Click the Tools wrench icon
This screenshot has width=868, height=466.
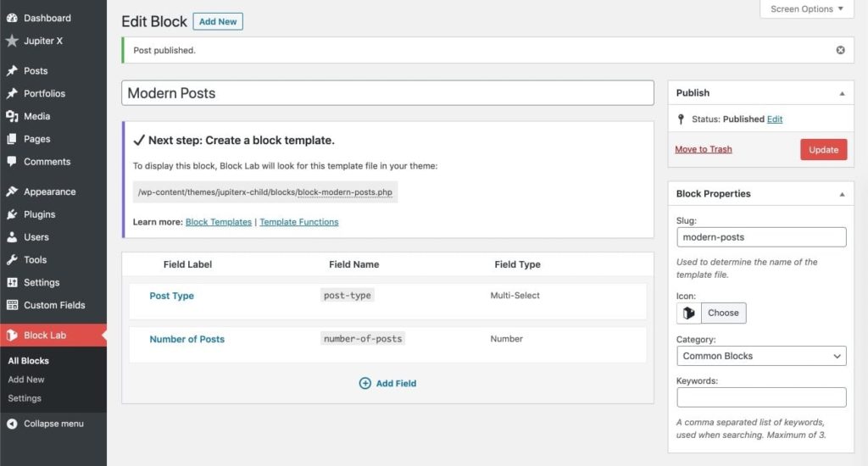(12, 259)
